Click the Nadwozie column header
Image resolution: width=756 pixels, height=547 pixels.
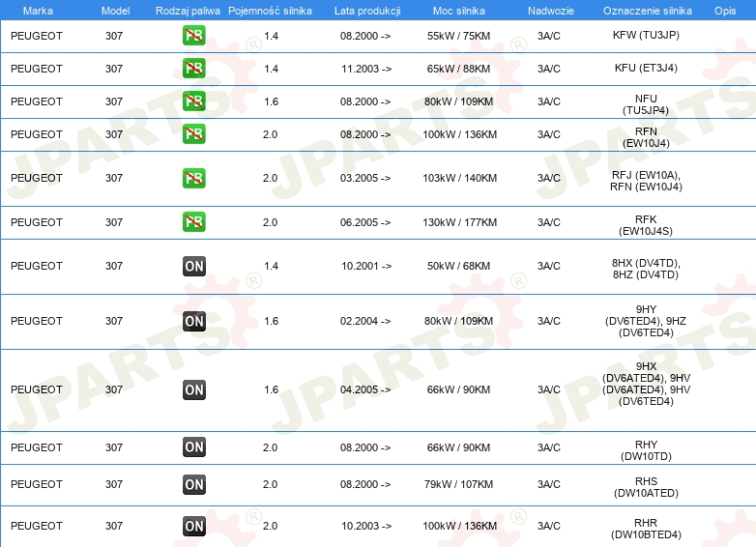point(551,11)
